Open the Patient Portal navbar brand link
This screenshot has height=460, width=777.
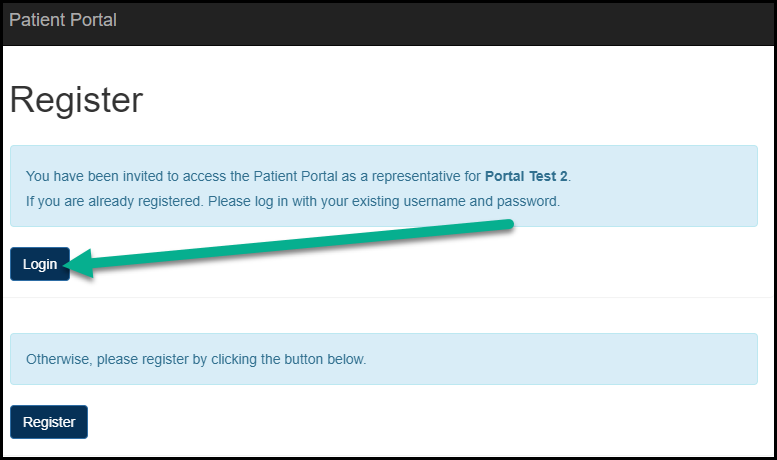coord(62,20)
